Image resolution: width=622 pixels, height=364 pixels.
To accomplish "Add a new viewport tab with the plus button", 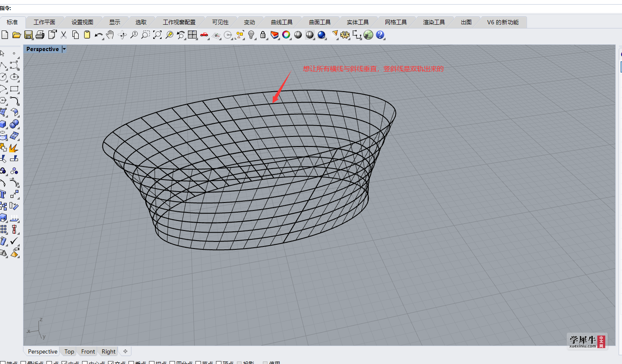I will tap(125, 351).
